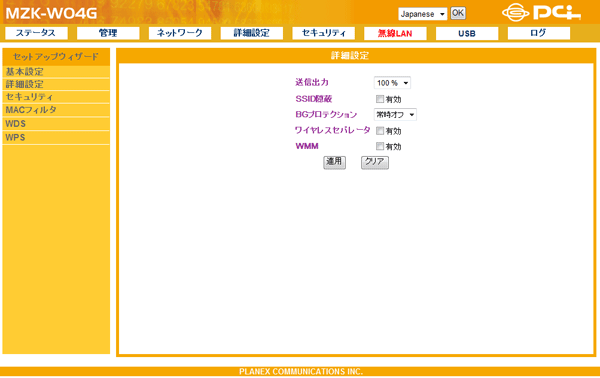The height and width of the screenshot is (378, 600).
Task: Open the 無線LAN tab
Action: pos(395,33)
